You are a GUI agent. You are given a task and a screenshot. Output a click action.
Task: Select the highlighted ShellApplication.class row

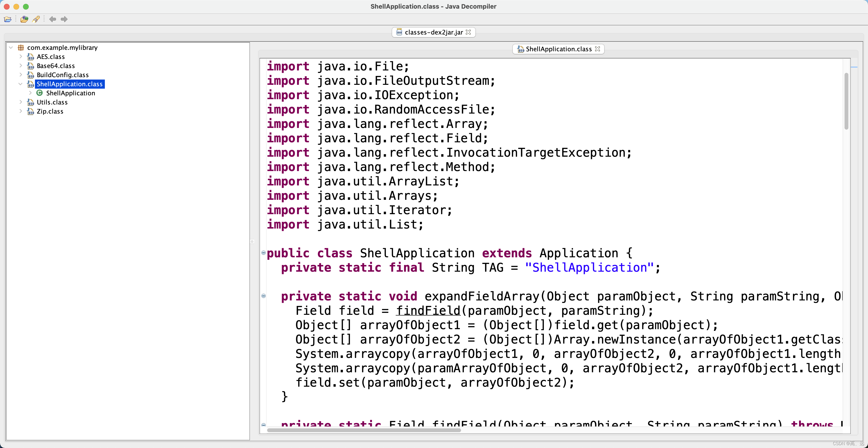pyautogui.click(x=70, y=84)
